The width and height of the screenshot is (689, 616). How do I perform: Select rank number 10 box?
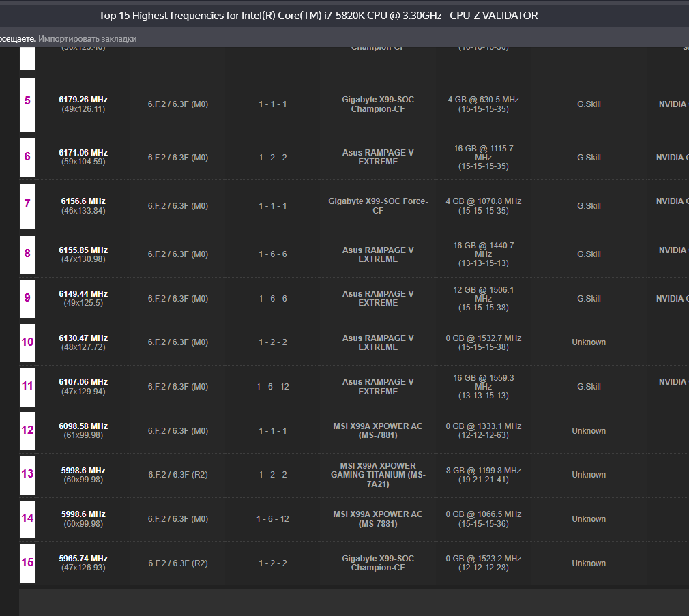tap(27, 342)
